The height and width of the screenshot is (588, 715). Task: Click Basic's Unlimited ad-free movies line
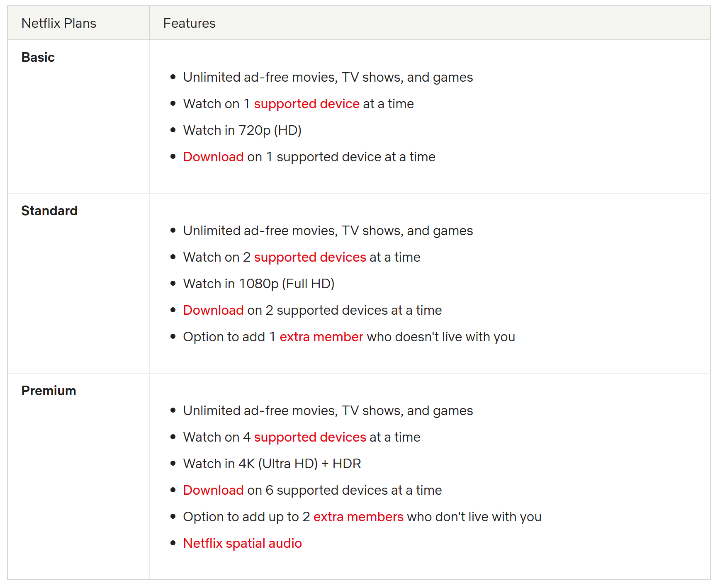328,77
